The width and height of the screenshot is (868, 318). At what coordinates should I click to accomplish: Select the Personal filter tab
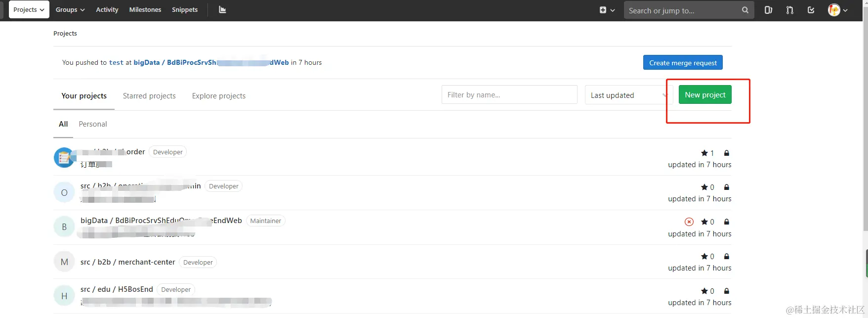tap(93, 124)
